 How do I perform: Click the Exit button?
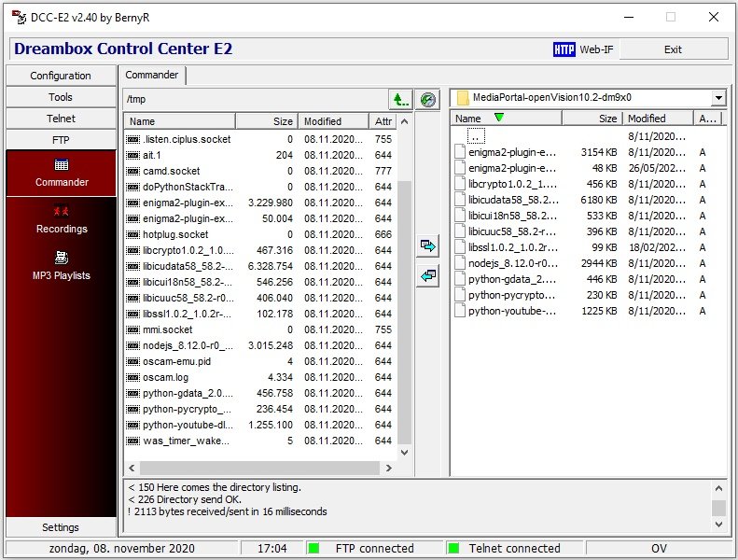point(672,49)
